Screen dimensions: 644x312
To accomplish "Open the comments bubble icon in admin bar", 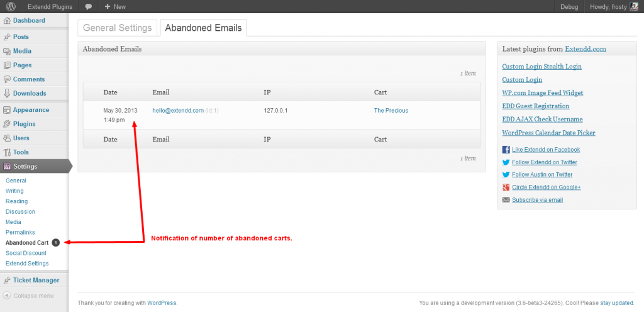I will click(x=88, y=6).
